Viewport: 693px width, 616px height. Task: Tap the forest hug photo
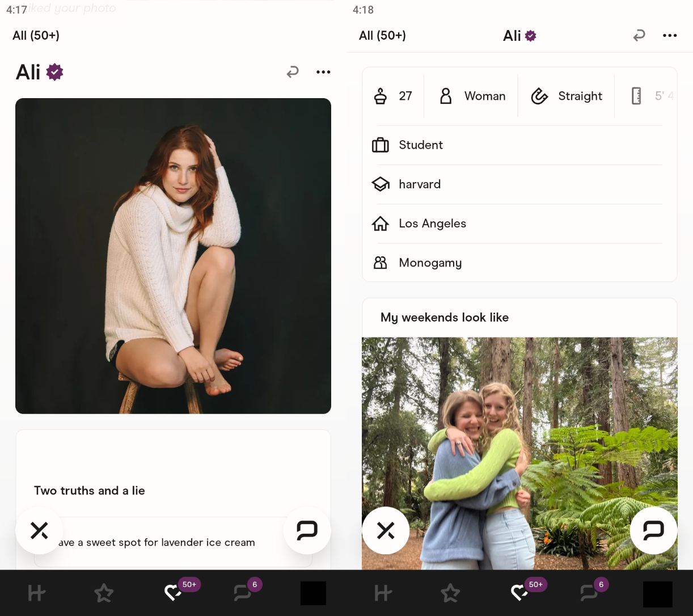519,453
